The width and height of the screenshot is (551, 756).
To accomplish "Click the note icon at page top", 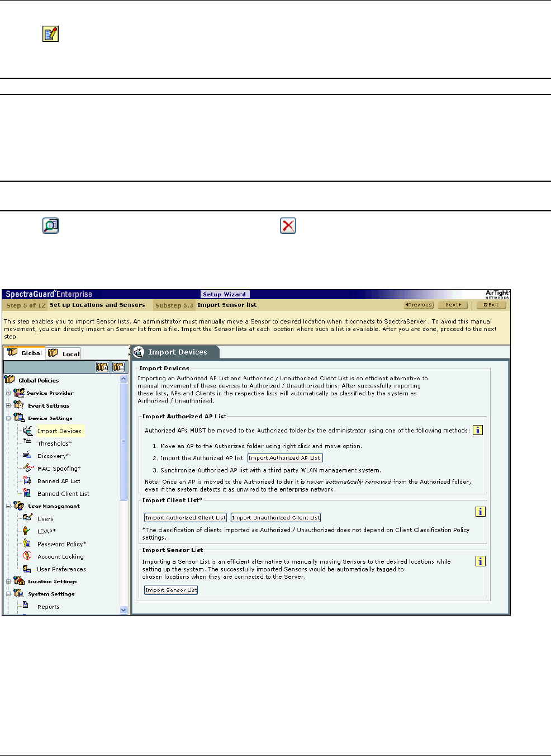I will click(x=51, y=34).
